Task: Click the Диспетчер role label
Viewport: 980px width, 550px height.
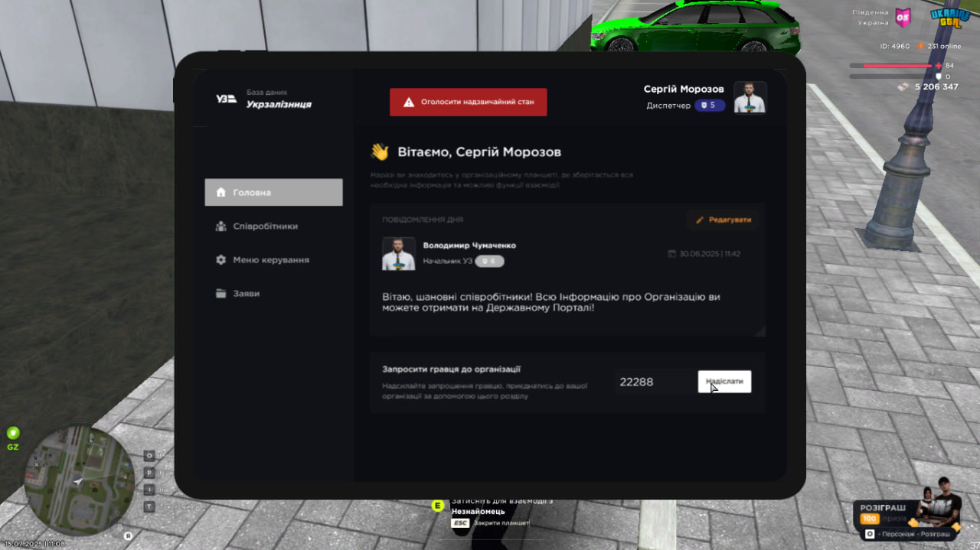Action: point(668,106)
